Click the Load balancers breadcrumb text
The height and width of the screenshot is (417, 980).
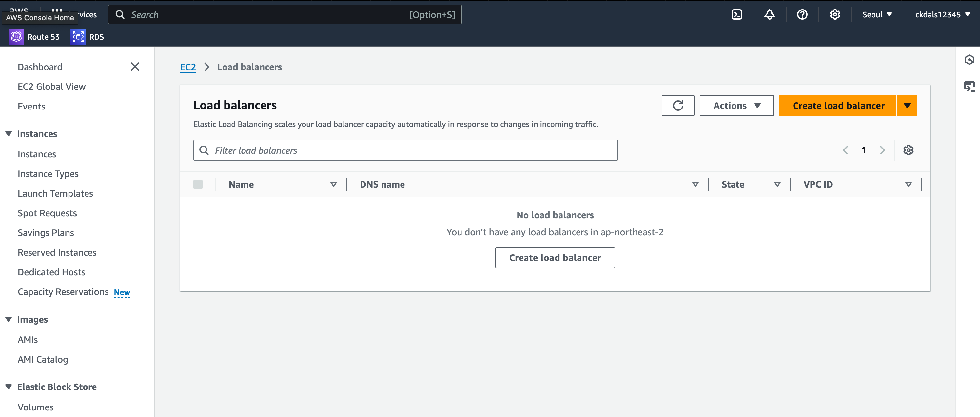click(249, 67)
